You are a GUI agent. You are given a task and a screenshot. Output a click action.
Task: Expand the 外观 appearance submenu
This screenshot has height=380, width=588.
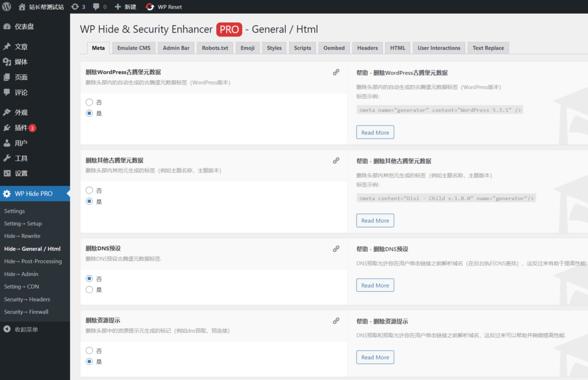[21, 112]
